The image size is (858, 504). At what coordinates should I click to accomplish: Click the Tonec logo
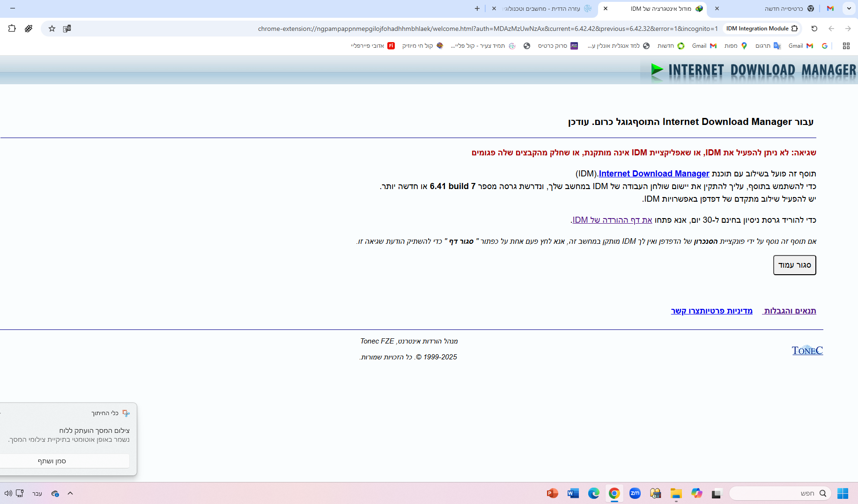coord(807,351)
